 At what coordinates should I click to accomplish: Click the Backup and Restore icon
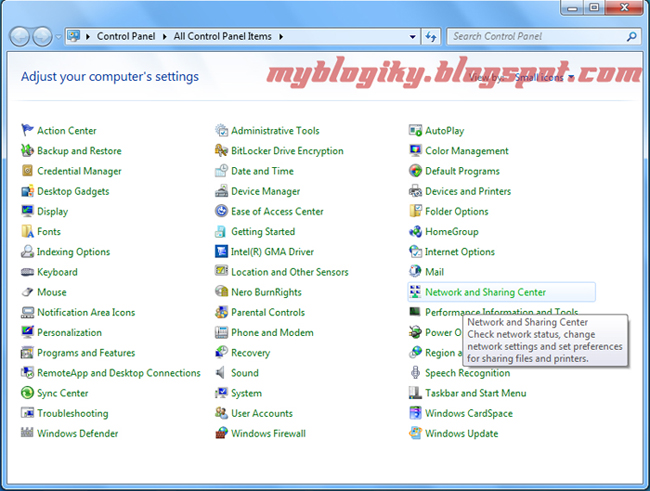tap(27, 151)
